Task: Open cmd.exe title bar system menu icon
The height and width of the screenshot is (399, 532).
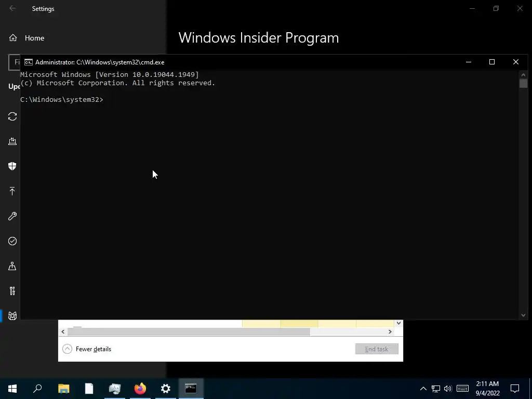Action: coord(29,62)
